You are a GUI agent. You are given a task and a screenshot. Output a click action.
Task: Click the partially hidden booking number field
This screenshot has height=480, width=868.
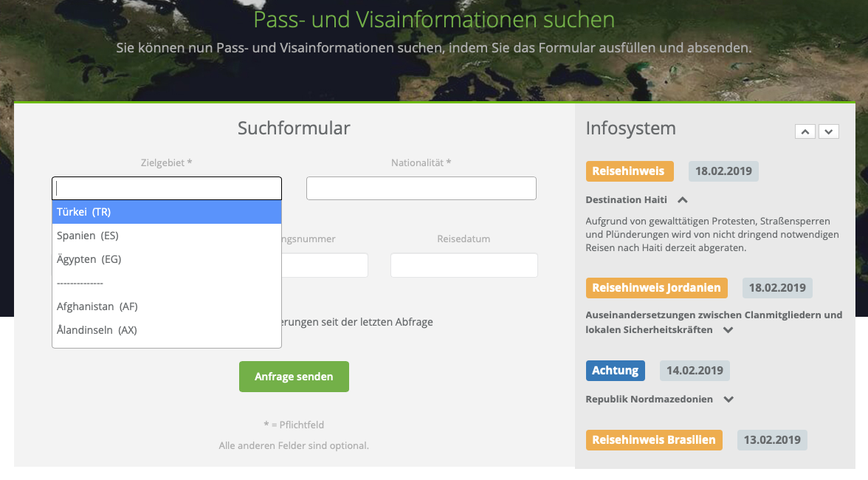325,265
